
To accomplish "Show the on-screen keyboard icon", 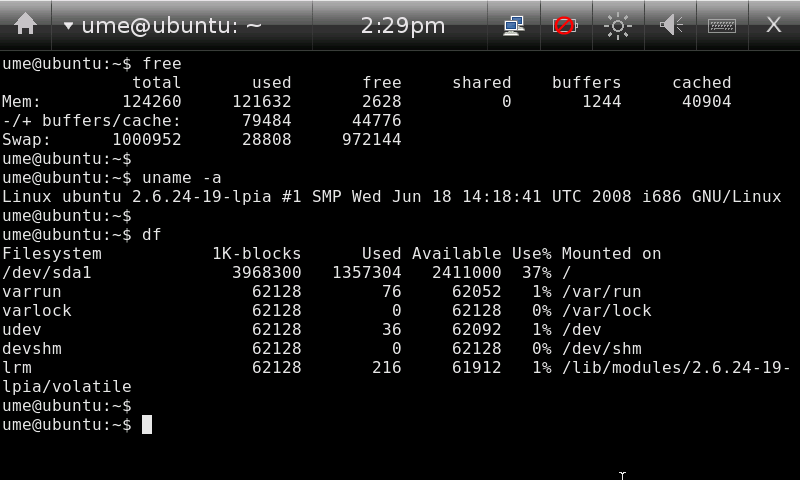I will pos(722,26).
